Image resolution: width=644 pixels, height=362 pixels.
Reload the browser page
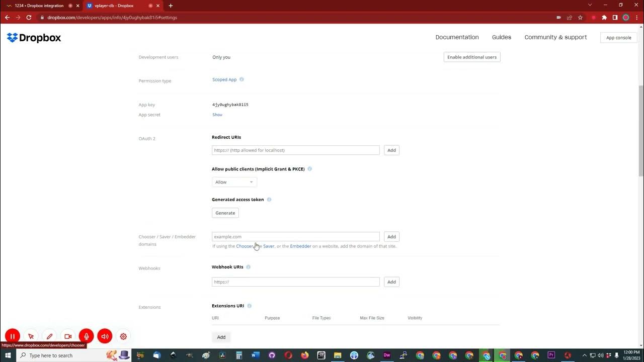[x=29, y=17]
